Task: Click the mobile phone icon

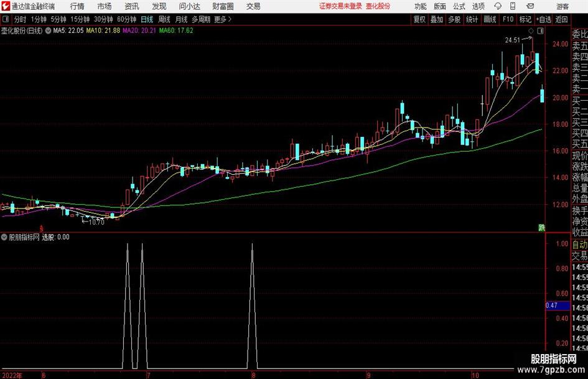Action: click(513, 6)
